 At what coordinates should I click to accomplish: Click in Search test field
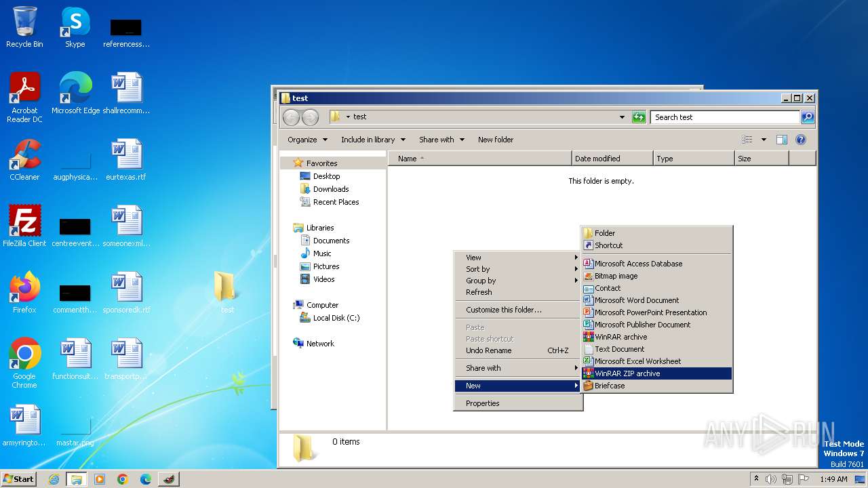click(725, 117)
